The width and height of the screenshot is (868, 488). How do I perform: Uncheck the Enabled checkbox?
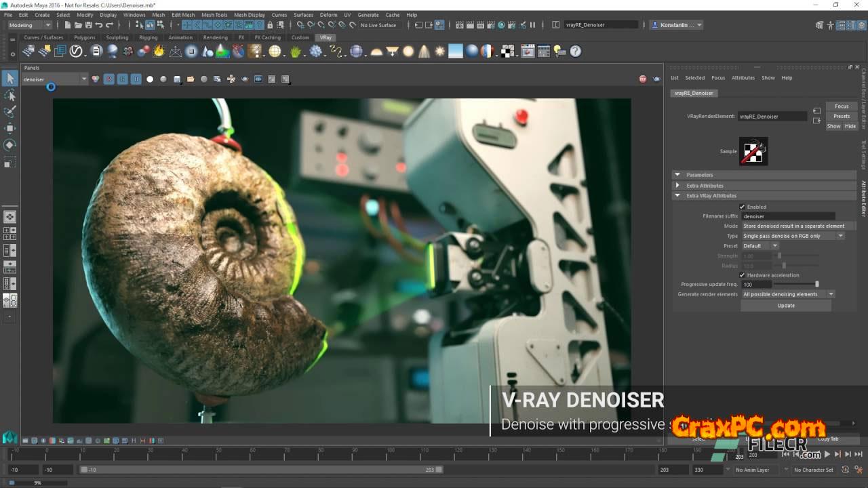point(742,207)
